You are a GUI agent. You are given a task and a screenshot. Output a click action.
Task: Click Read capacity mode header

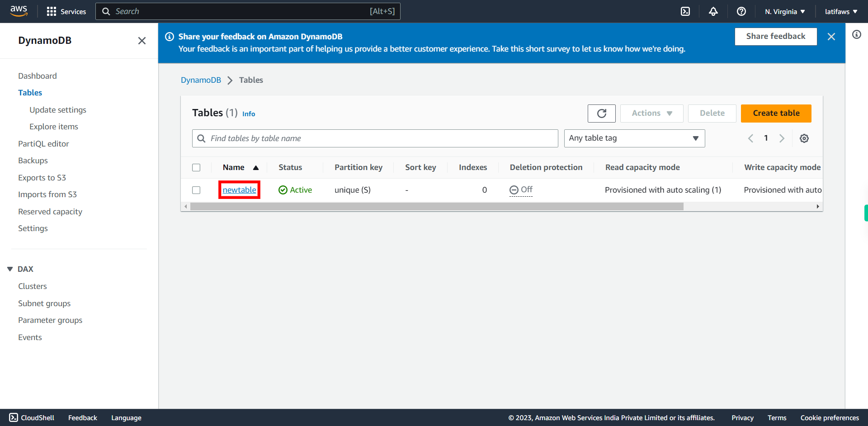click(642, 167)
